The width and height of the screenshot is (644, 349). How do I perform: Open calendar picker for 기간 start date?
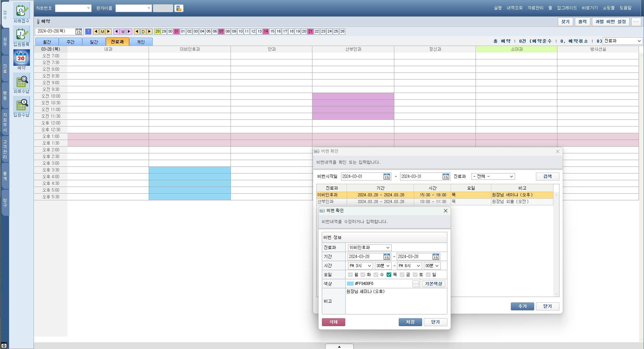[x=387, y=257]
